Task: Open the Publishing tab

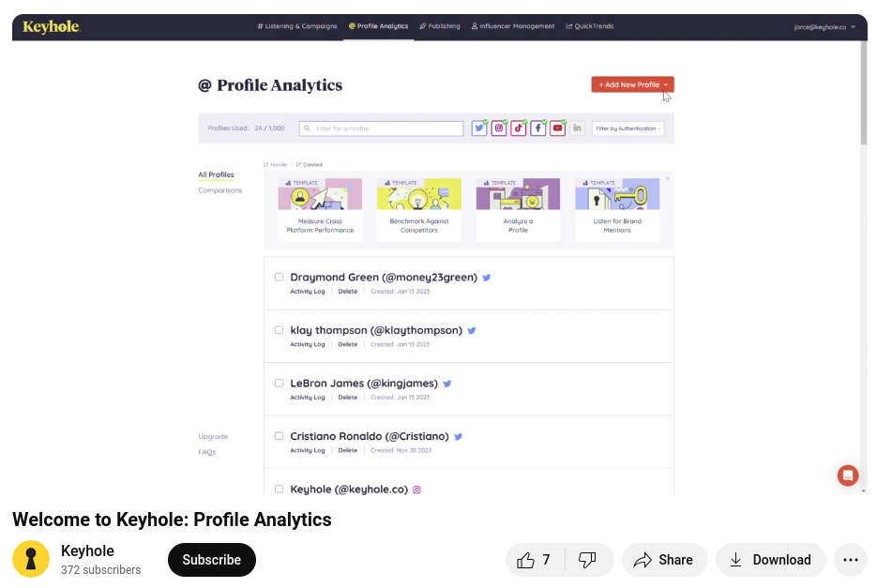Action: pos(440,26)
